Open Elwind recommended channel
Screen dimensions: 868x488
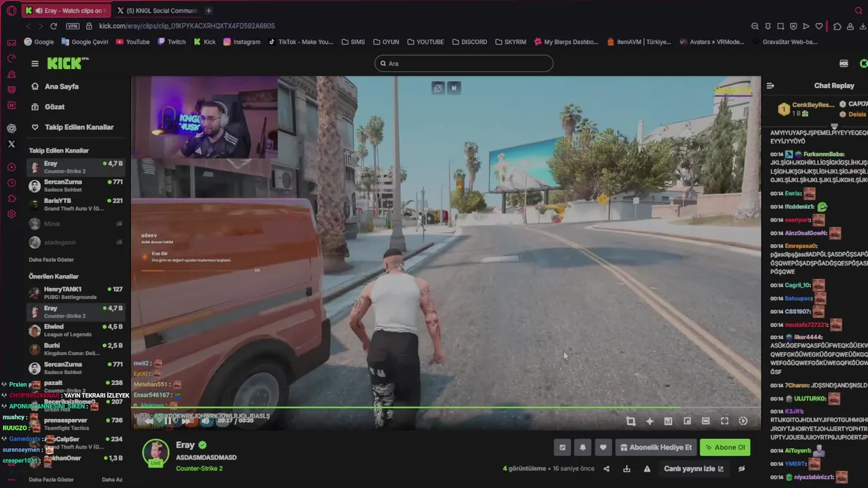coord(75,331)
